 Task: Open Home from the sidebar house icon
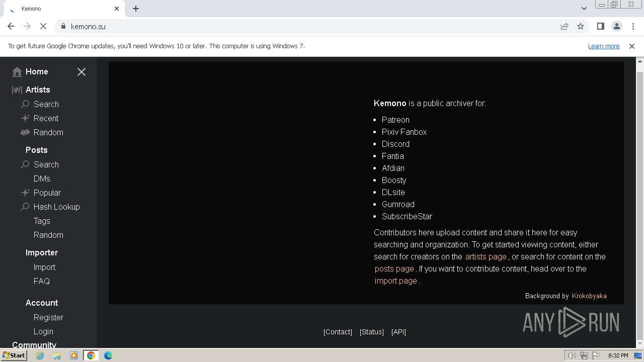(17, 72)
